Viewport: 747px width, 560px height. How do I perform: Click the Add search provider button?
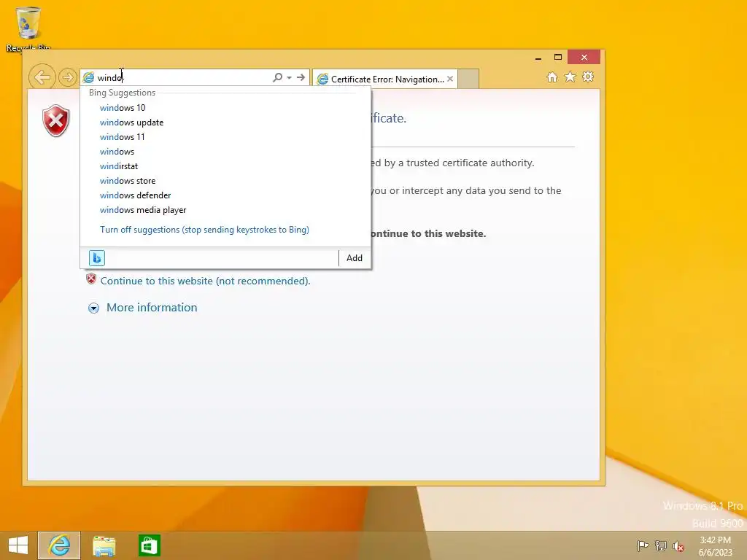point(355,257)
